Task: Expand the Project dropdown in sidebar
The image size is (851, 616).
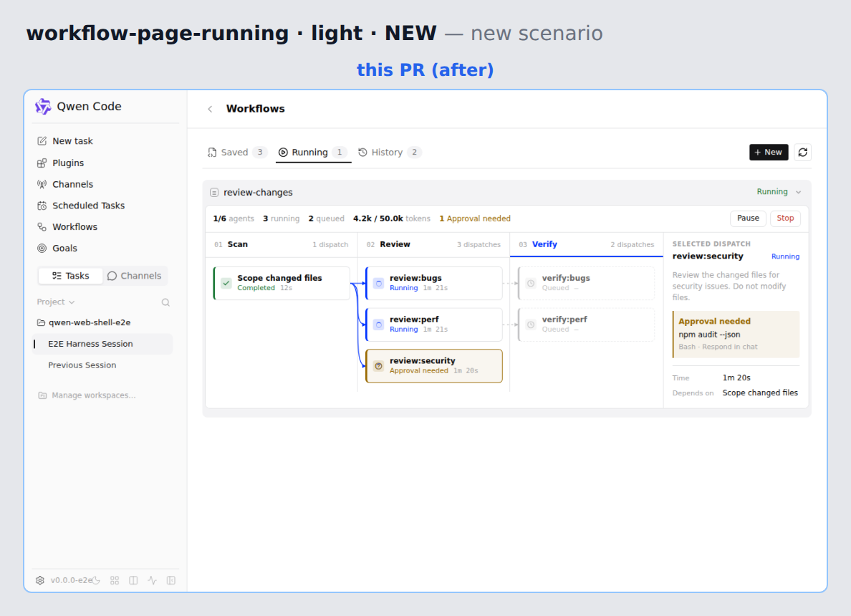Action: click(x=55, y=302)
